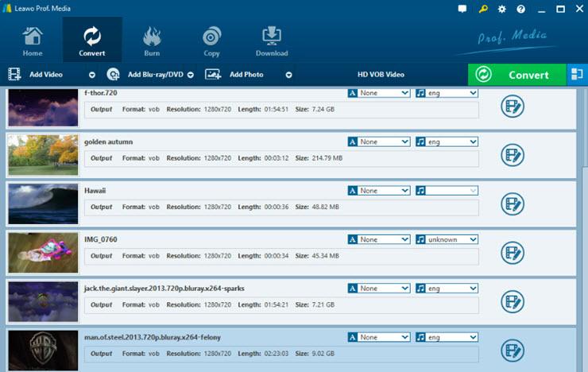
Task: Open the Home module
Action: tap(33, 41)
